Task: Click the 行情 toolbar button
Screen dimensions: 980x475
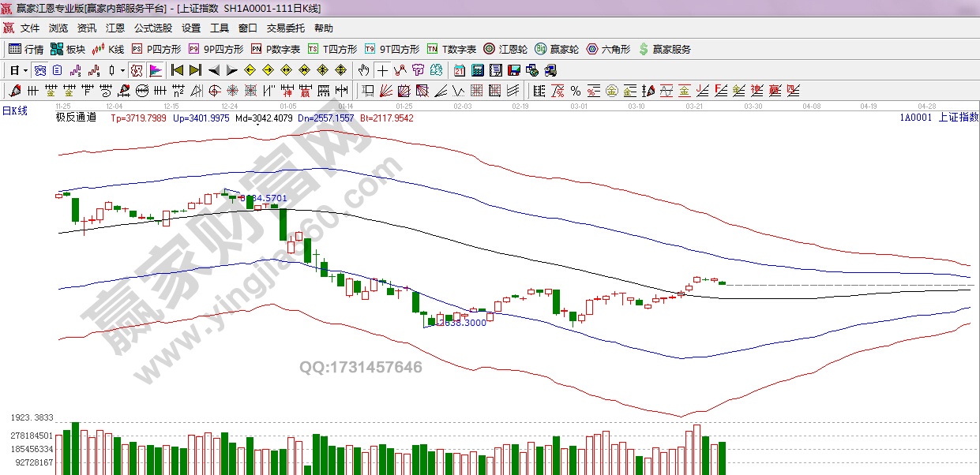Action: coord(27,49)
